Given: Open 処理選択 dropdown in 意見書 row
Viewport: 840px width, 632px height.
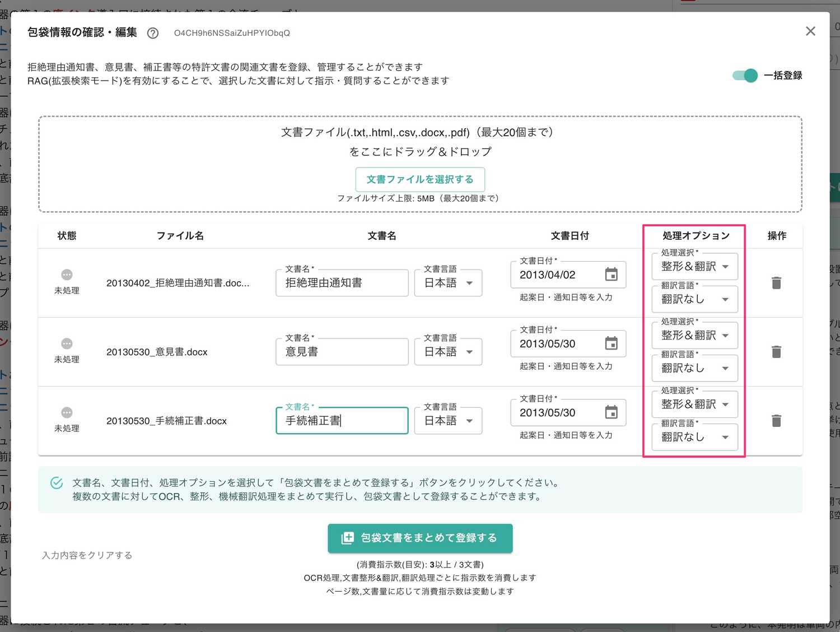Looking at the screenshot, I should click(x=694, y=336).
